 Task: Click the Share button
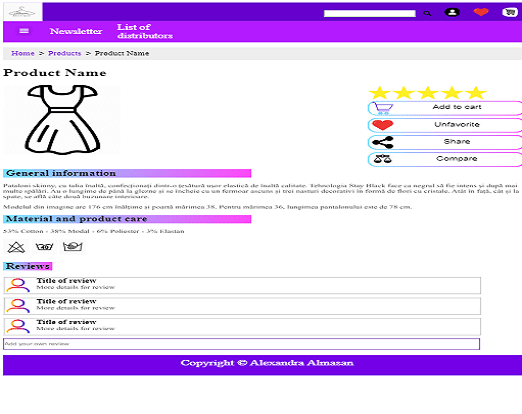[x=445, y=142]
